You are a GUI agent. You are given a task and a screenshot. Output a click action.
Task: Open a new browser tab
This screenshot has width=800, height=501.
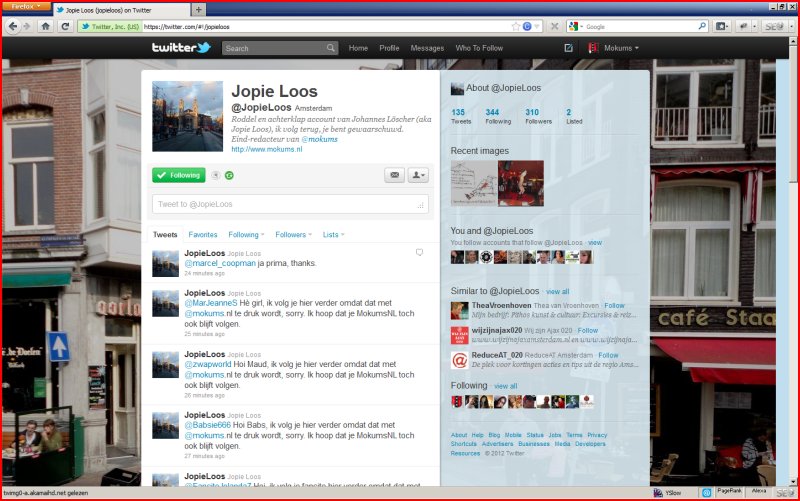198,9
